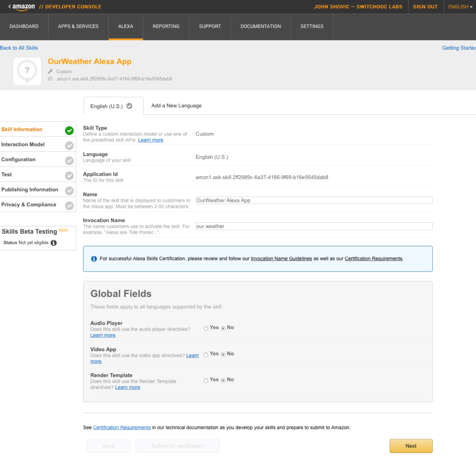Open the DASHBOARD menu
This screenshot has height=461, width=476.
(x=24, y=27)
